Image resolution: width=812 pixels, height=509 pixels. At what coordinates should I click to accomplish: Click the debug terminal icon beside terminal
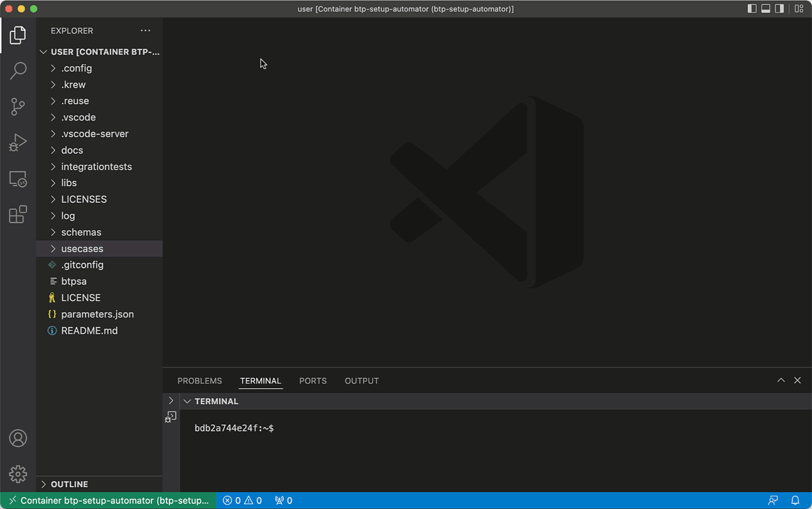[171, 417]
